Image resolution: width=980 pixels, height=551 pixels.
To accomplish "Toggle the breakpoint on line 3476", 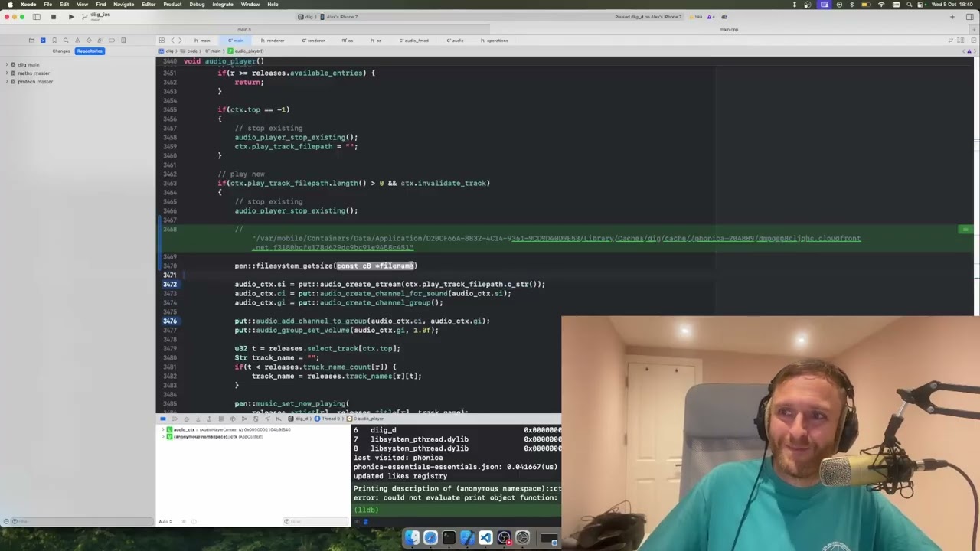I will tap(169, 321).
